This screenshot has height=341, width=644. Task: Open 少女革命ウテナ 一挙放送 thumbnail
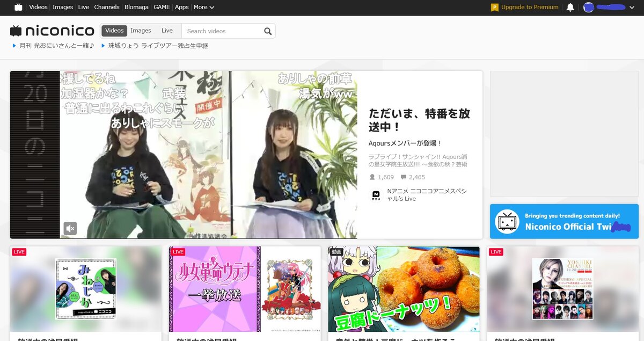click(245, 289)
